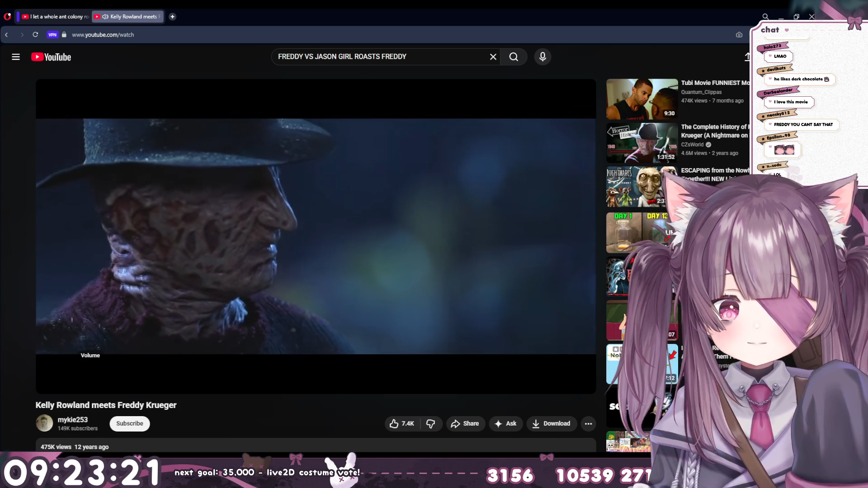868x488 pixels.
Task: Open new browser tab with plus icon
Action: point(172,17)
